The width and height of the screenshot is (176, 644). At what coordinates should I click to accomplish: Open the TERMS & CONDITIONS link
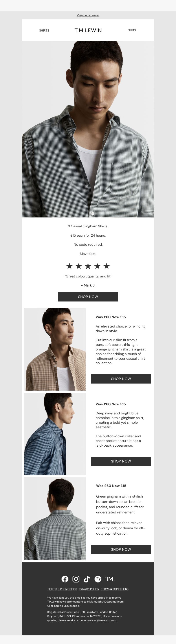pyautogui.click(x=115, y=589)
